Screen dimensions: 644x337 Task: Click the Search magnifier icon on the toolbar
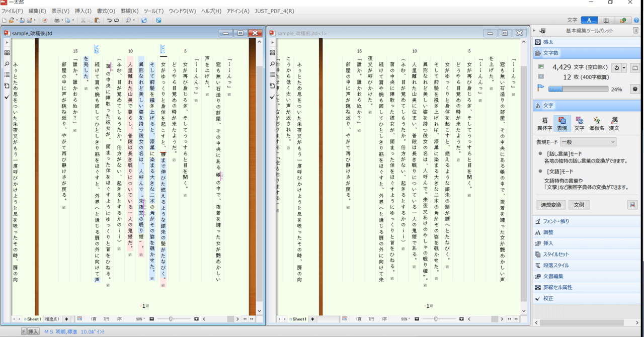coord(128,20)
